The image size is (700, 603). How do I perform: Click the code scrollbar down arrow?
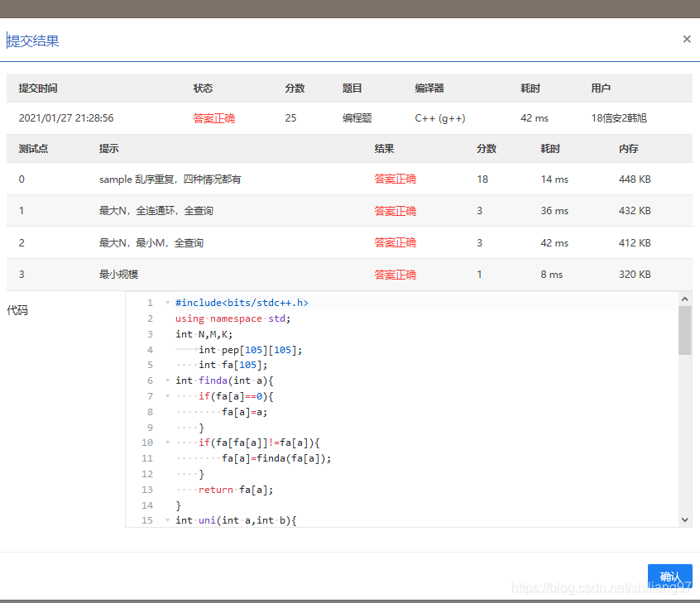coord(685,519)
